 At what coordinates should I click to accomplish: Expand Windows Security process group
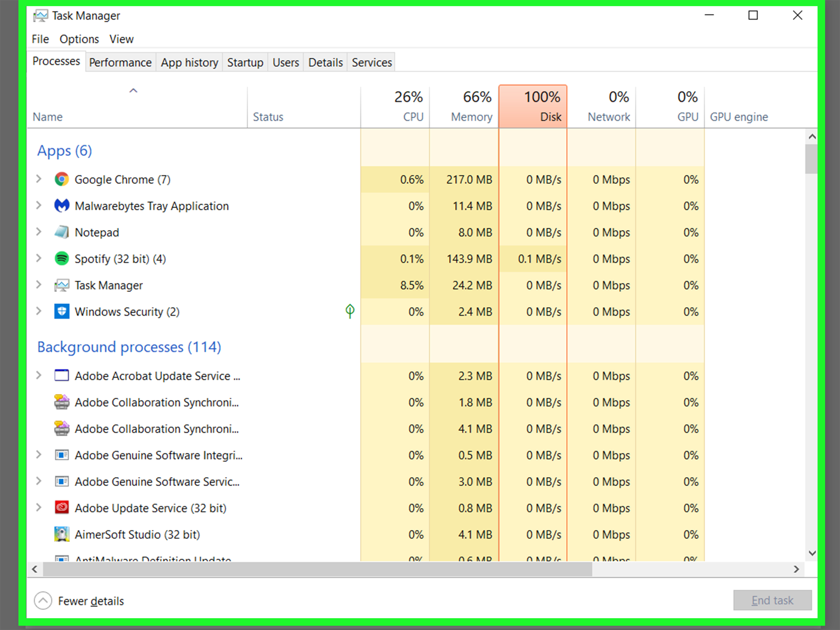pyautogui.click(x=38, y=311)
